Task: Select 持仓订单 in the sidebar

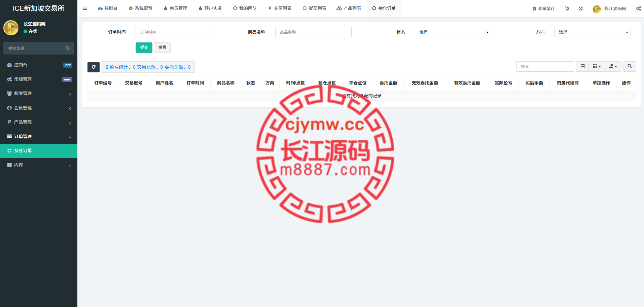Action: point(39,151)
